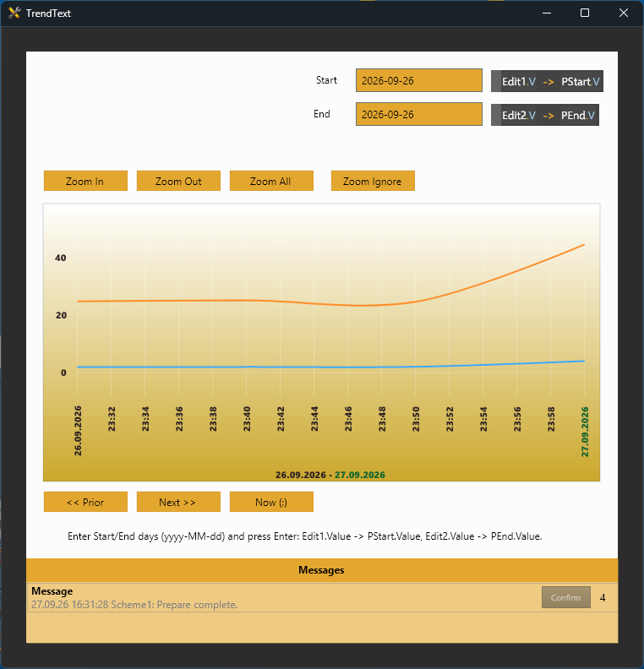The image size is (644, 669).
Task: Click the 23:50 time axis label
Action: [x=416, y=419]
